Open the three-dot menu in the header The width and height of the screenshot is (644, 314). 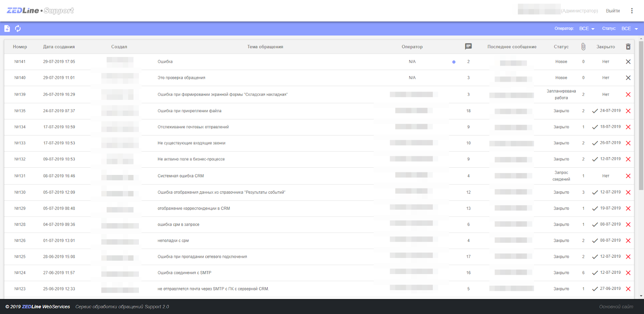coord(632,11)
